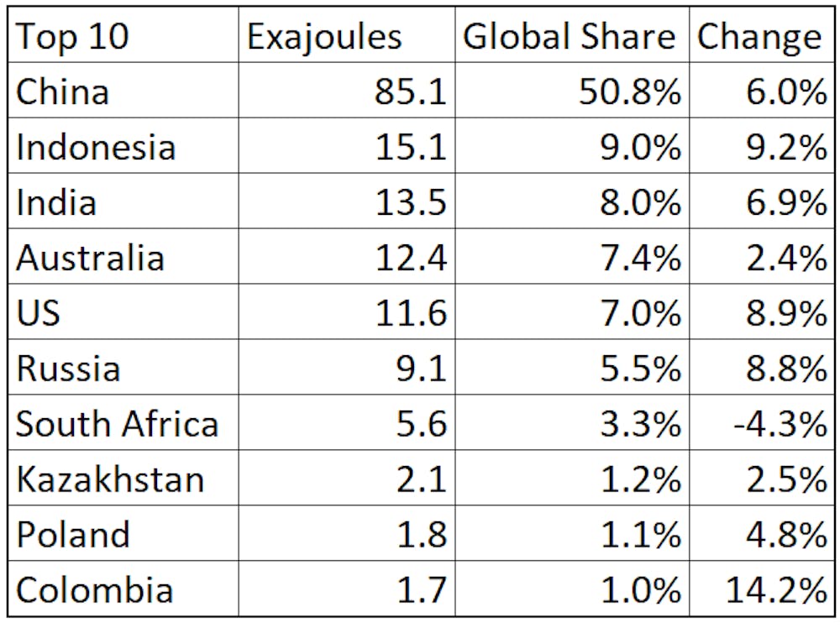Click the Australia row label
Viewport: 840px width, 628px height.
(x=123, y=256)
